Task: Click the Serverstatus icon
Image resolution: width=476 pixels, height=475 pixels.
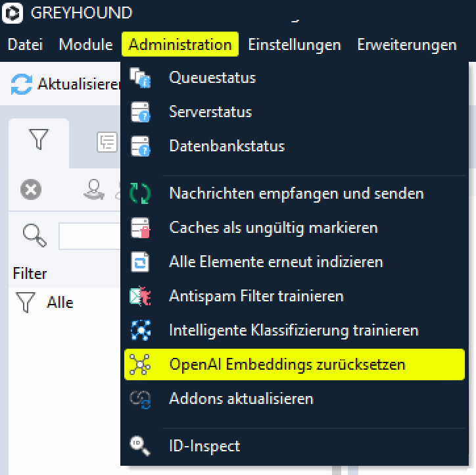Action: (x=140, y=112)
